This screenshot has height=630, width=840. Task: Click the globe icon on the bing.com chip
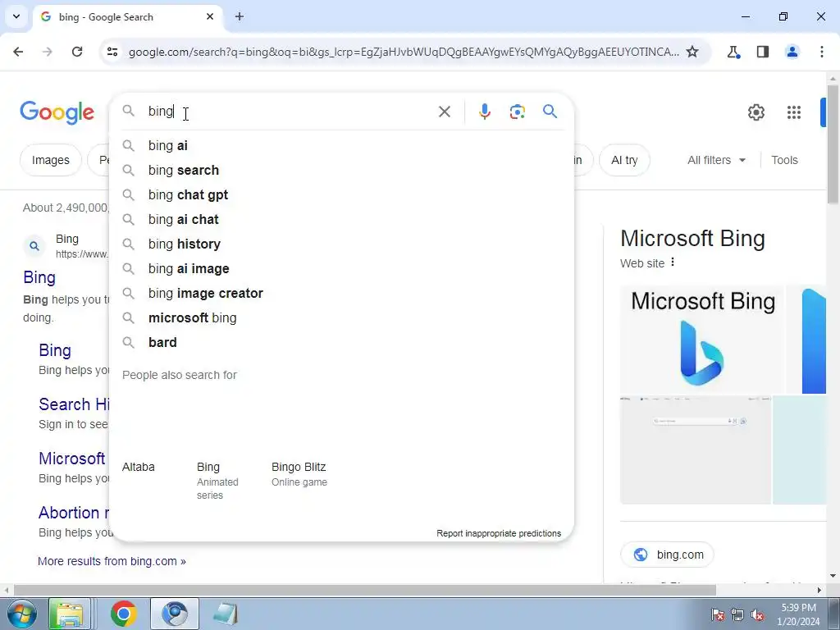click(x=640, y=555)
